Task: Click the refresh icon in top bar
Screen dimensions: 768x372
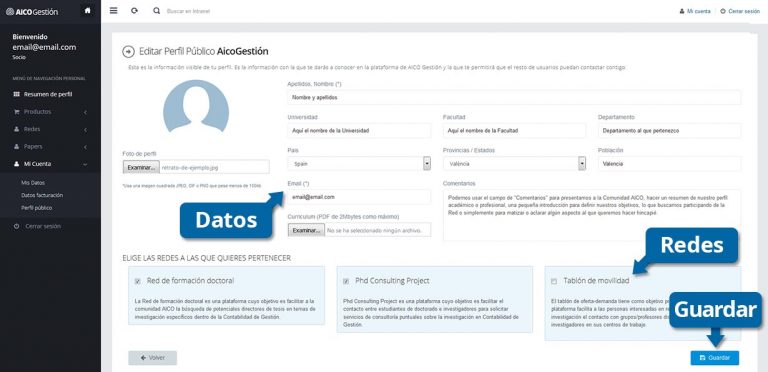Action: [x=134, y=10]
